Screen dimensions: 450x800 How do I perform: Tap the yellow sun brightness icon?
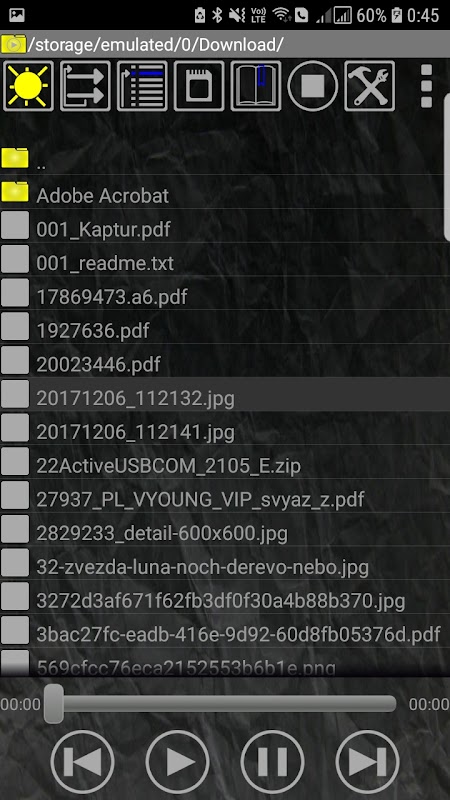pos(29,86)
